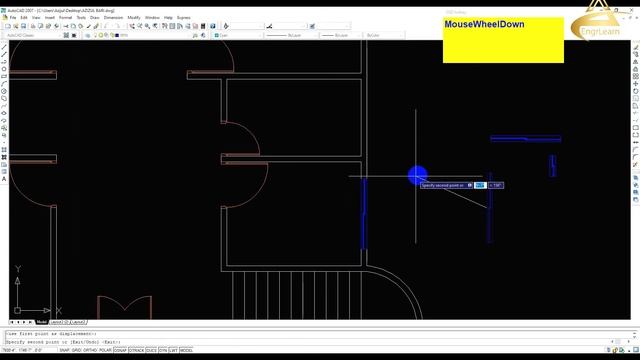Open Layer Properties Manager icon
Image resolution: width=640 pixels, height=360 pixels.
[x=88, y=36]
